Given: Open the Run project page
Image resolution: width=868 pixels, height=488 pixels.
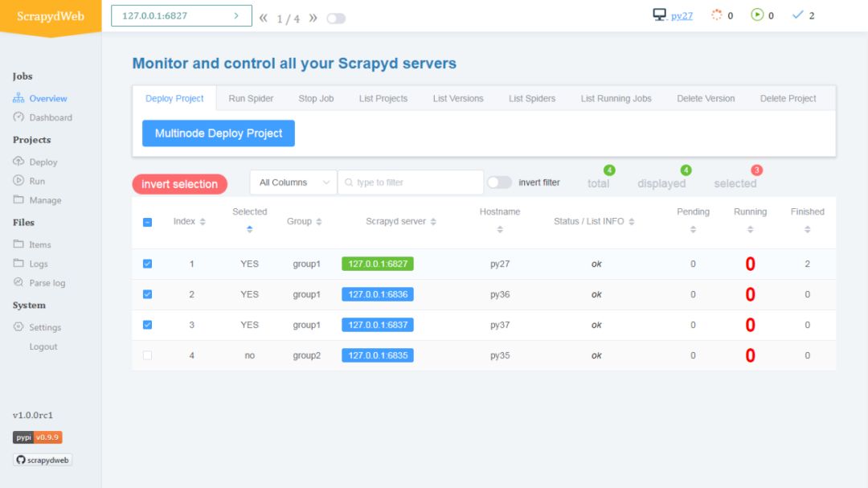Looking at the screenshot, I should tap(30, 181).
